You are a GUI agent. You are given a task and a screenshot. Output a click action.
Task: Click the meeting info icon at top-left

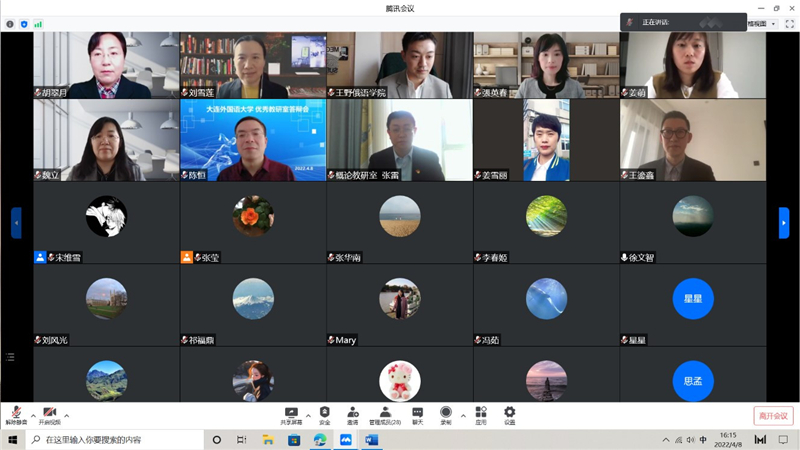pos(10,24)
